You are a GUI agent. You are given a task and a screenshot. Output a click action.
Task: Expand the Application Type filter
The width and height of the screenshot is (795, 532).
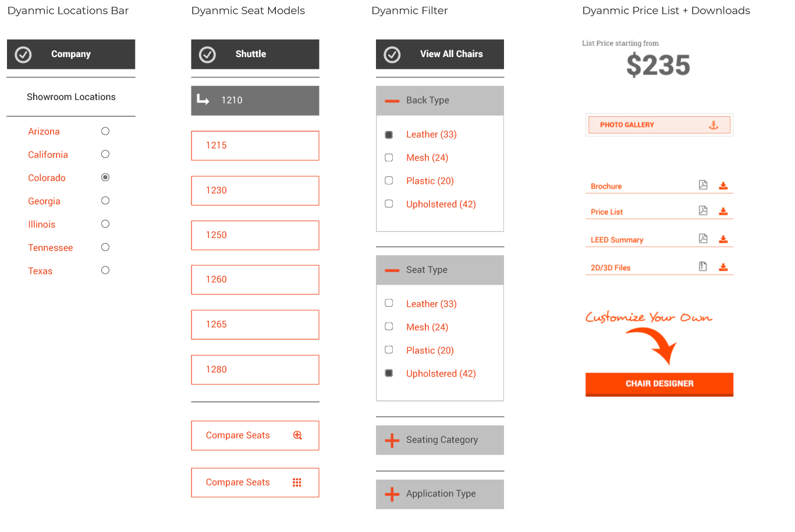point(392,494)
